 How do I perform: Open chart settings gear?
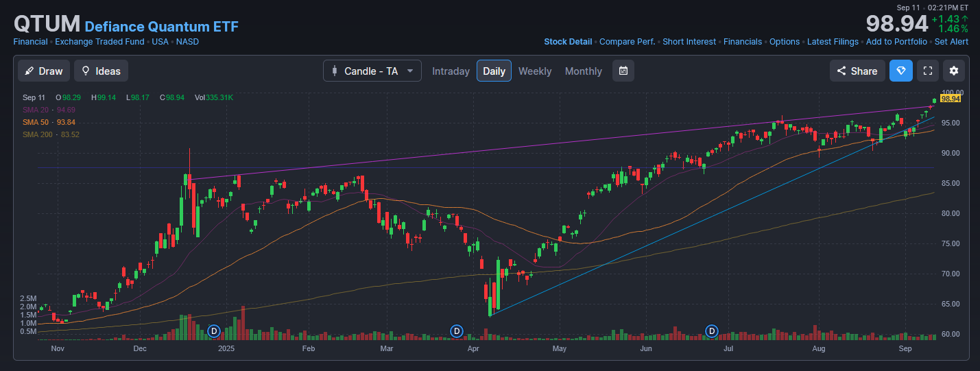954,71
